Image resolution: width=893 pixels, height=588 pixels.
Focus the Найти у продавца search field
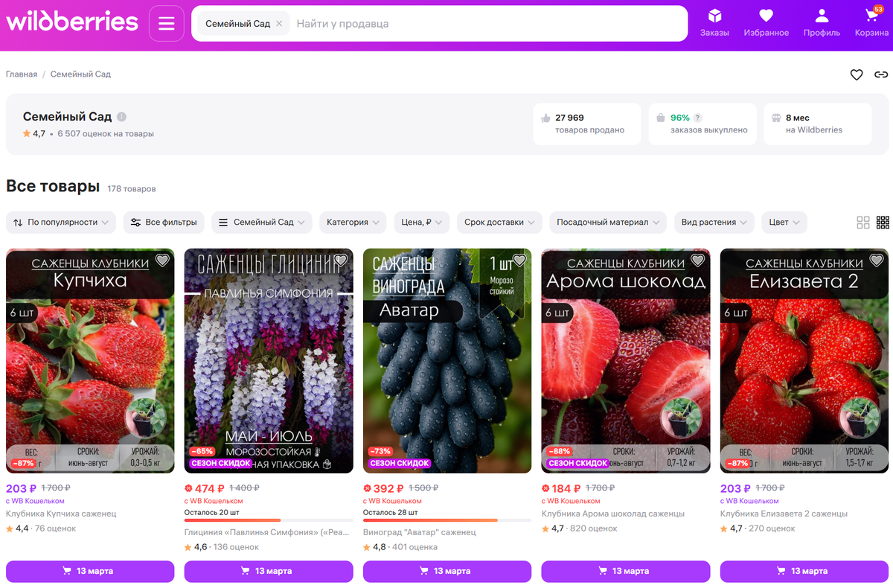[x=487, y=24]
